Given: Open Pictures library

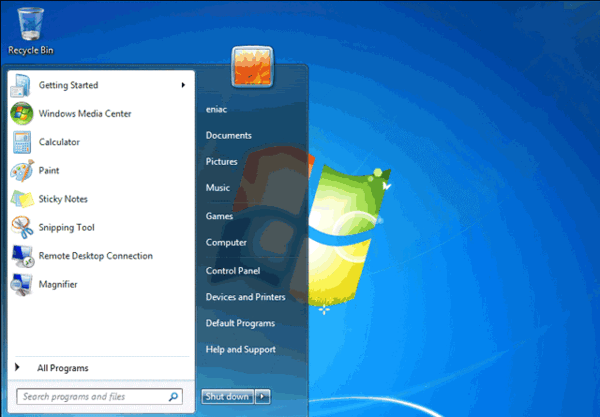Looking at the screenshot, I should tap(222, 161).
